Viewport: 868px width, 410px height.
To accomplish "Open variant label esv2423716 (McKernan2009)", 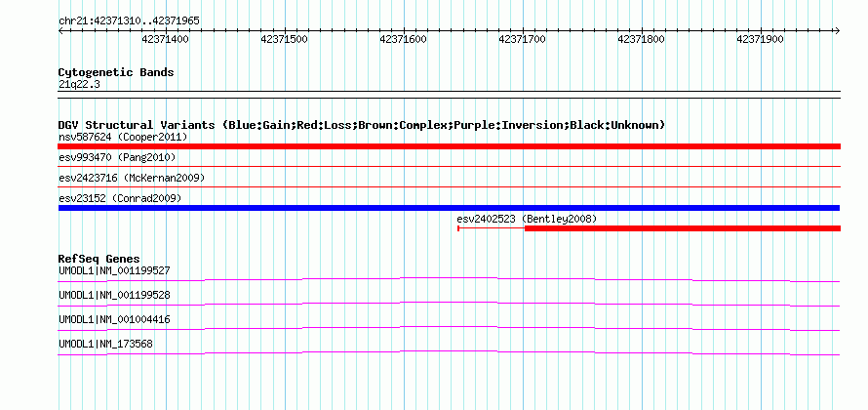I will coord(132,178).
